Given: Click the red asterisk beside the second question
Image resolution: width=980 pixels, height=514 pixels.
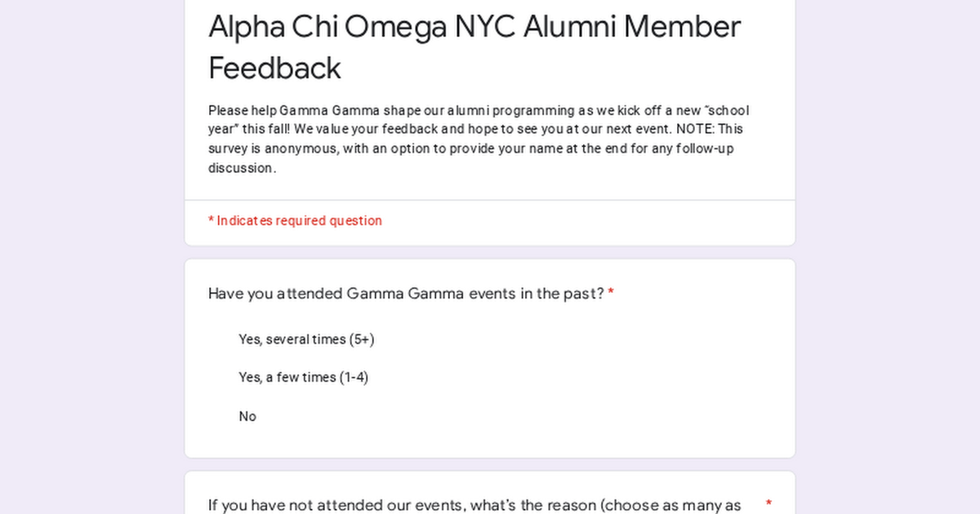Looking at the screenshot, I should [768, 504].
